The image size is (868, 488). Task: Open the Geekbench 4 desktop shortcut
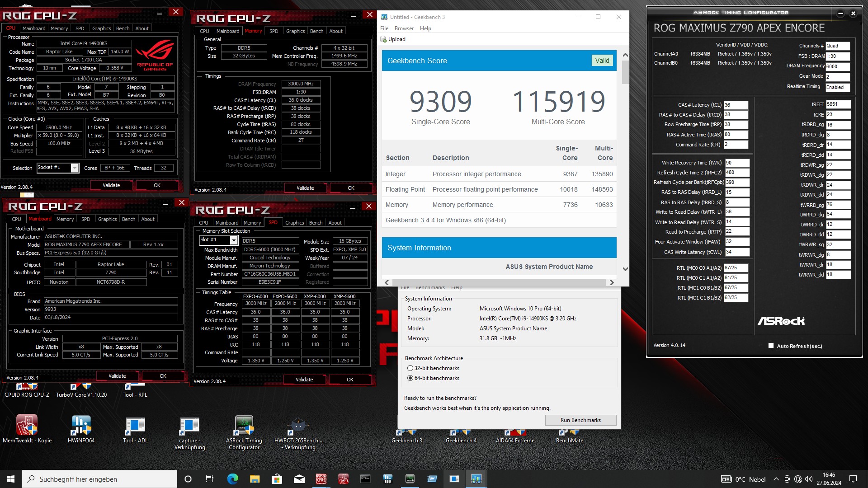461,436
